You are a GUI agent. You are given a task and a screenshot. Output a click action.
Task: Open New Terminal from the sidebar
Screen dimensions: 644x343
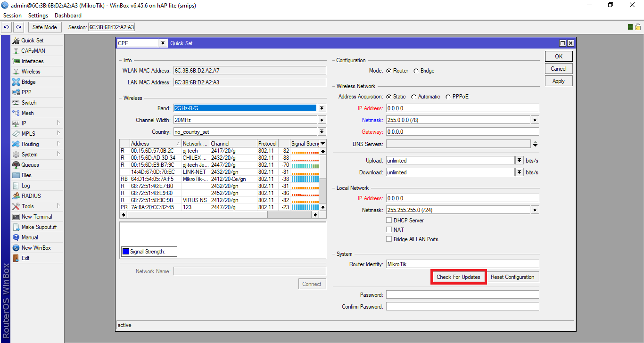pyautogui.click(x=37, y=217)
